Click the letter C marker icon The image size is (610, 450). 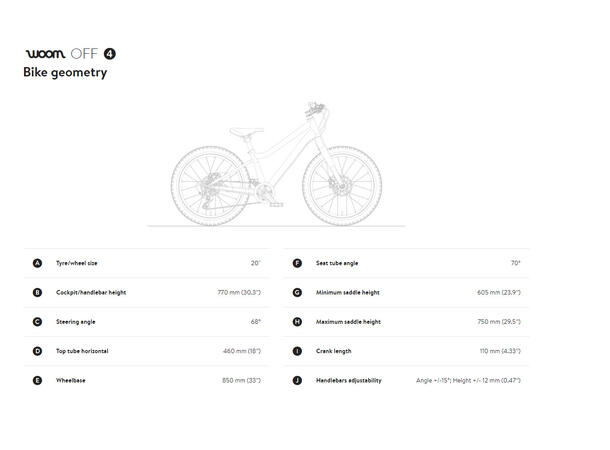coord(37,322)
